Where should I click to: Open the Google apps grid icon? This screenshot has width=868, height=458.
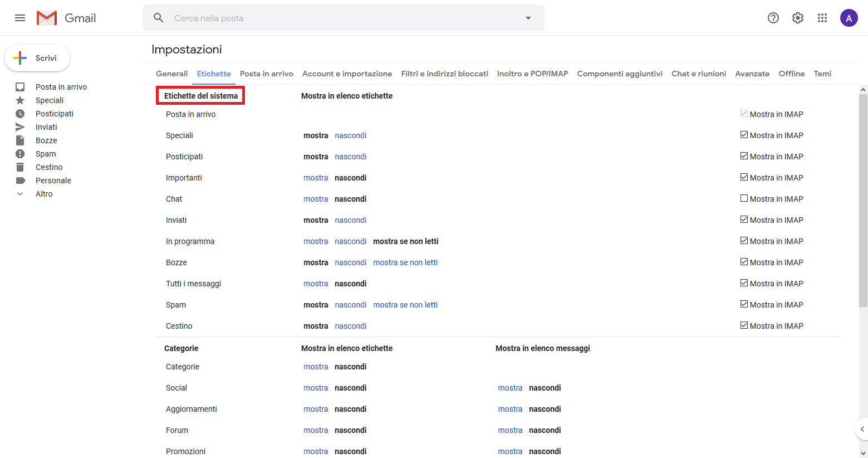click(822, 18)
